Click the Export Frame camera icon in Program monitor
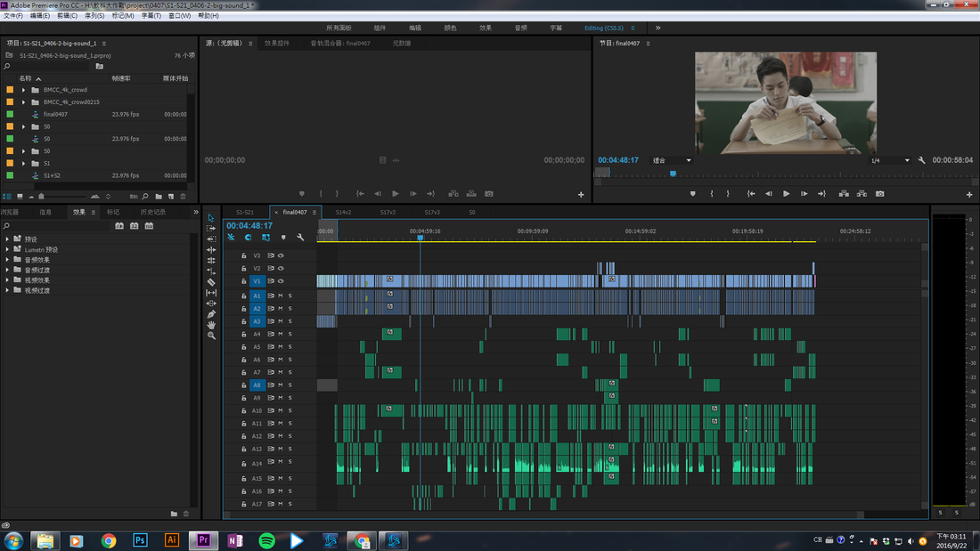 [x=879, y=194]
